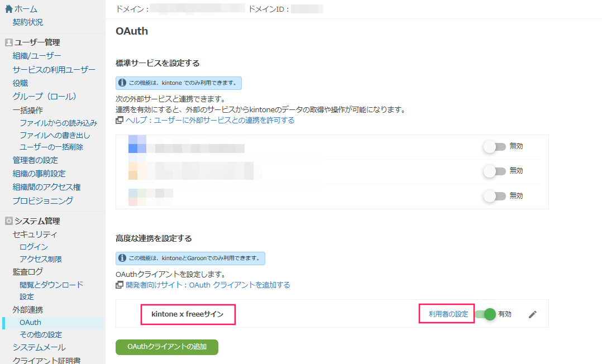Click the home icon beside ホーム
This screenshot has height=364, width=602.
[x=9, y=9]
